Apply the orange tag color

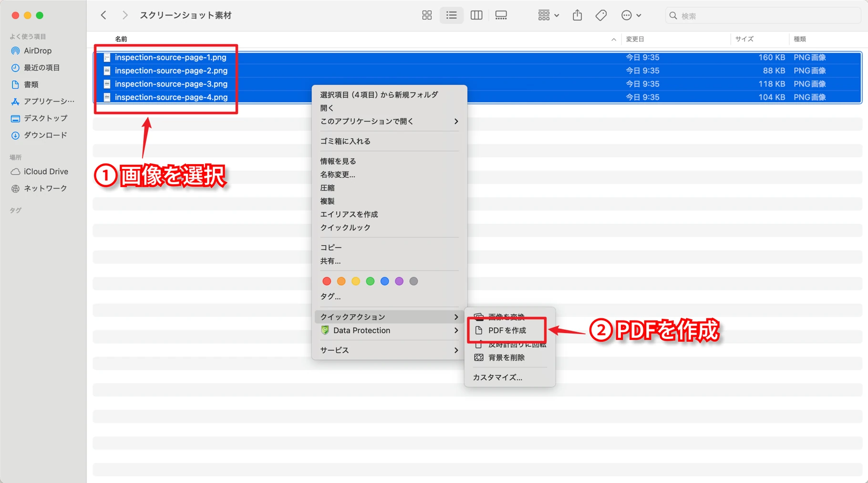(341, 281)
